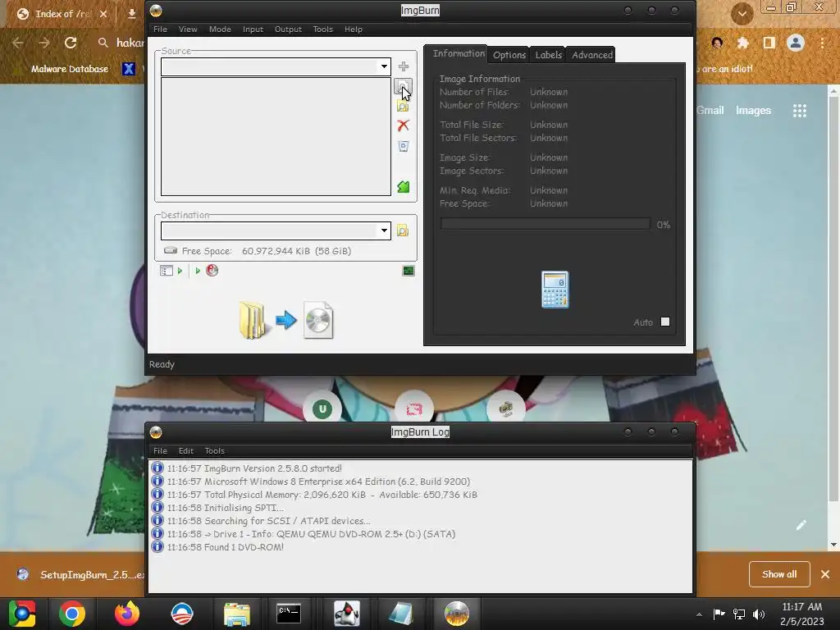This screenshot has height=630, width=840.
Task: Open the Input menu
Action: point(253,30)
